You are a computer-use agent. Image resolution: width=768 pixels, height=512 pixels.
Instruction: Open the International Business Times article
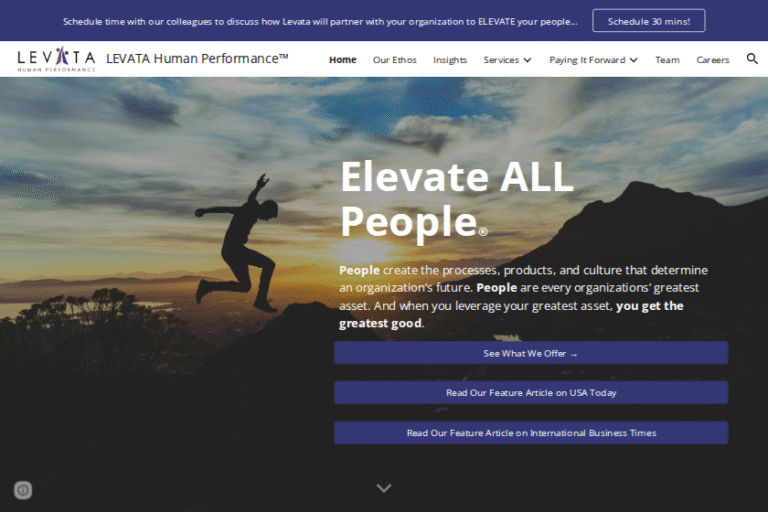click(x=531, y=433)
